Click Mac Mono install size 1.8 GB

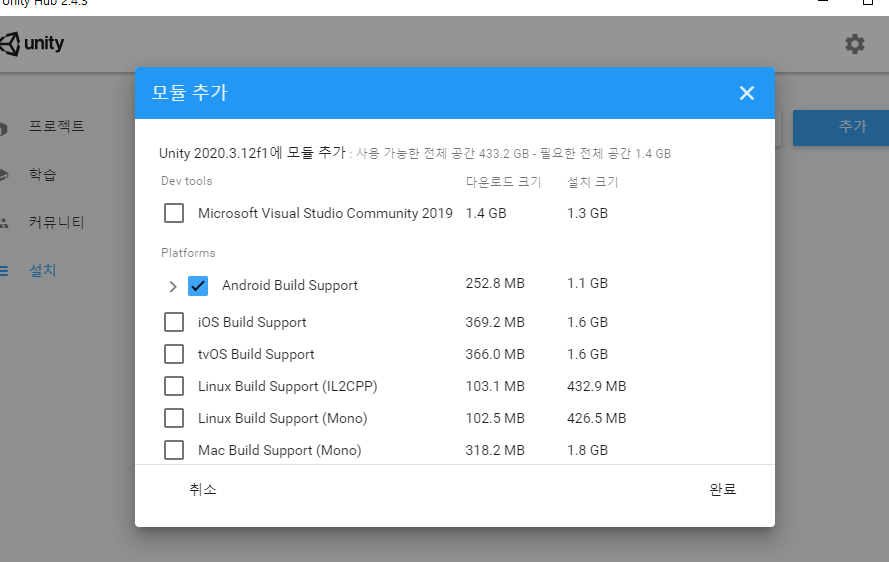[587, 450]
